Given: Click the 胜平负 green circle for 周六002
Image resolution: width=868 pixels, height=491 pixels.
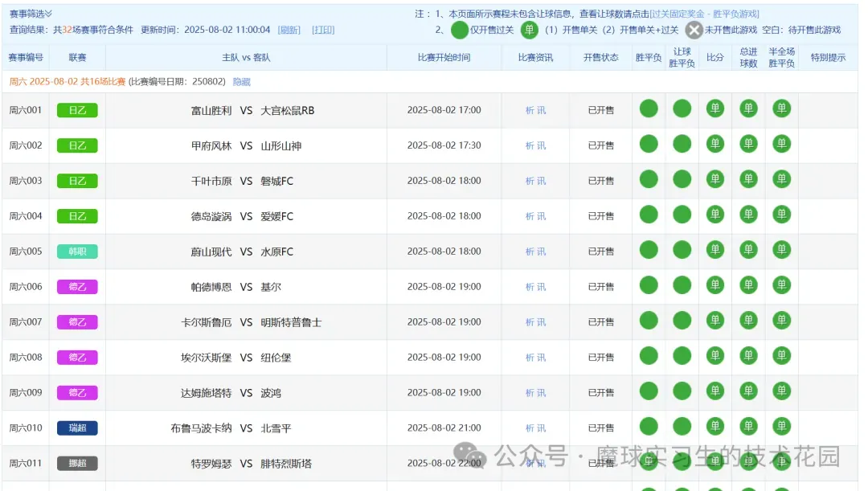Looking at the screenshot, I should coord(649,144).
